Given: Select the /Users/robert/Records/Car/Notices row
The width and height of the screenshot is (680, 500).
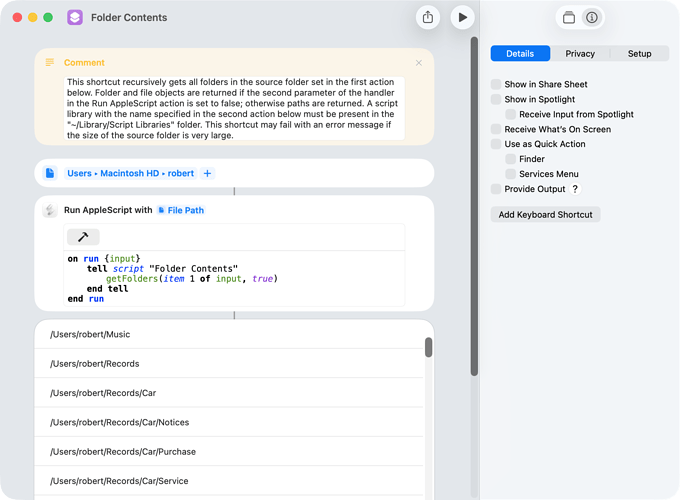Looking at the screenshot, I should (x=229, y=422).
